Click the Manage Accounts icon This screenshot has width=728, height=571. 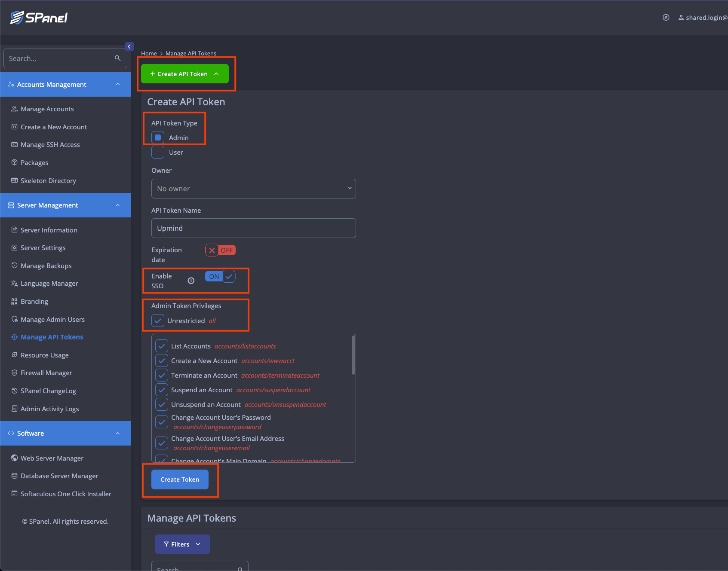pos(14,109)
